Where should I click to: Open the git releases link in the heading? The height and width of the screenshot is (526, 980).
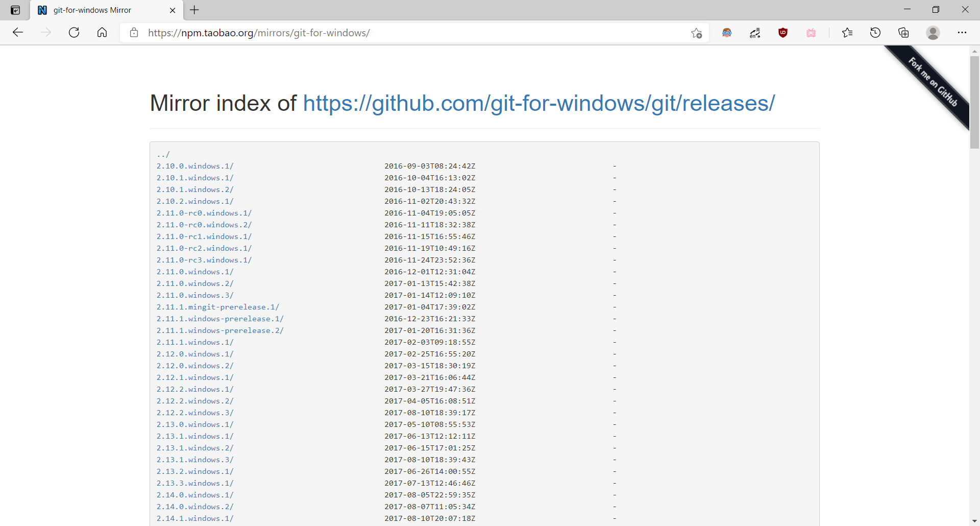pos(538,103)
